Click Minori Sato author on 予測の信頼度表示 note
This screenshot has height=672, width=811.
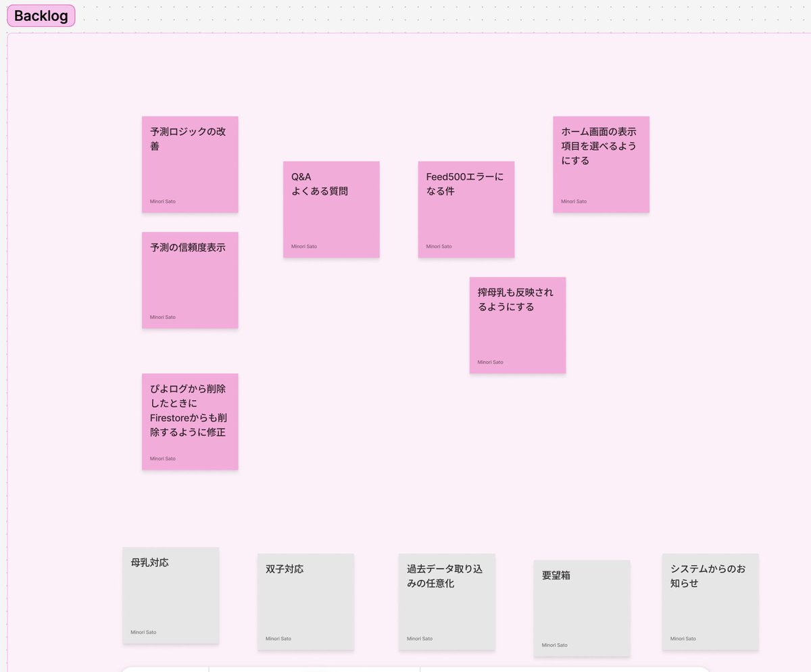coord(163,317)
